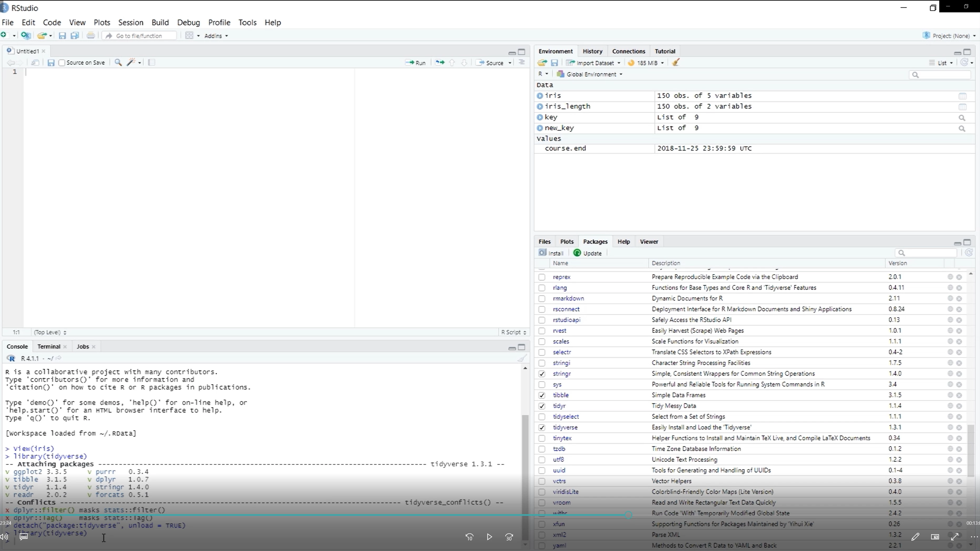The height and width of the screenshot is (551, 980).
Task: Open the Session menu
Action: pyautogui.click(x=131, y=22)
